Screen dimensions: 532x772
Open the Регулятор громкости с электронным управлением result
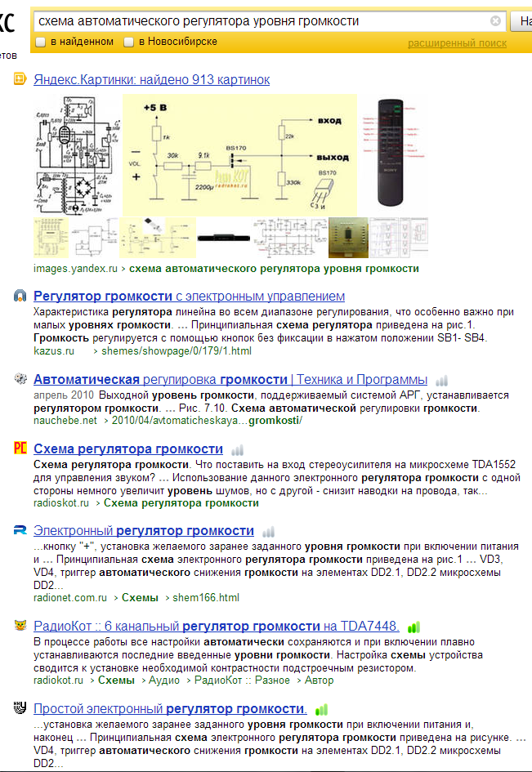(x=189, y=296)
